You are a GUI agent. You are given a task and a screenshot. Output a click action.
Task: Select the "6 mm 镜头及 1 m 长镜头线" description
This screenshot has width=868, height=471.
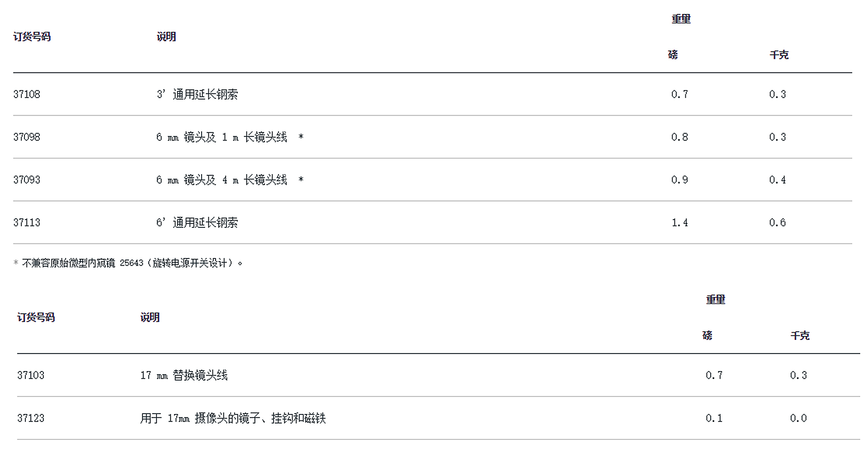222,137
